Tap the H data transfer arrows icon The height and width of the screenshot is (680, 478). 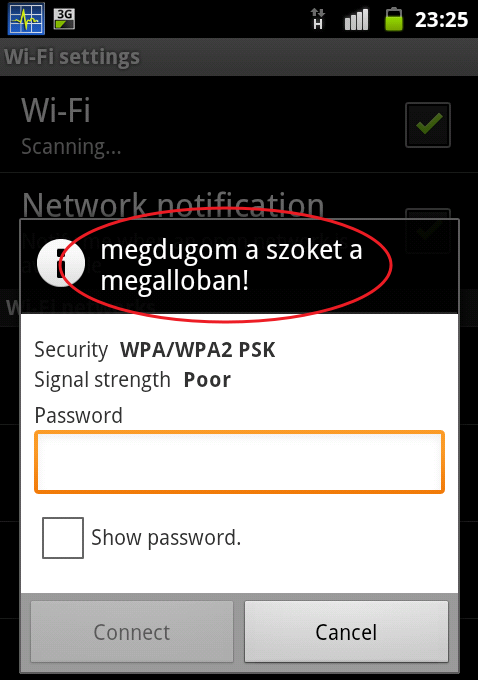[x=318, y=20]
